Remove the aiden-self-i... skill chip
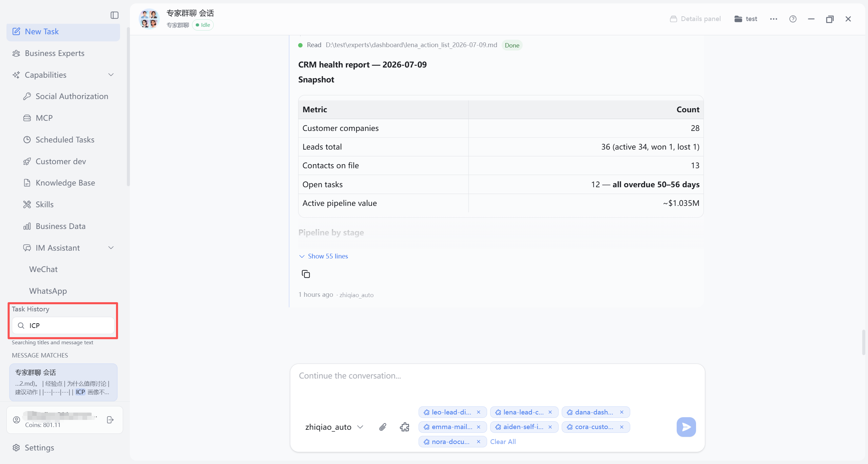 (x=550, y=427)
